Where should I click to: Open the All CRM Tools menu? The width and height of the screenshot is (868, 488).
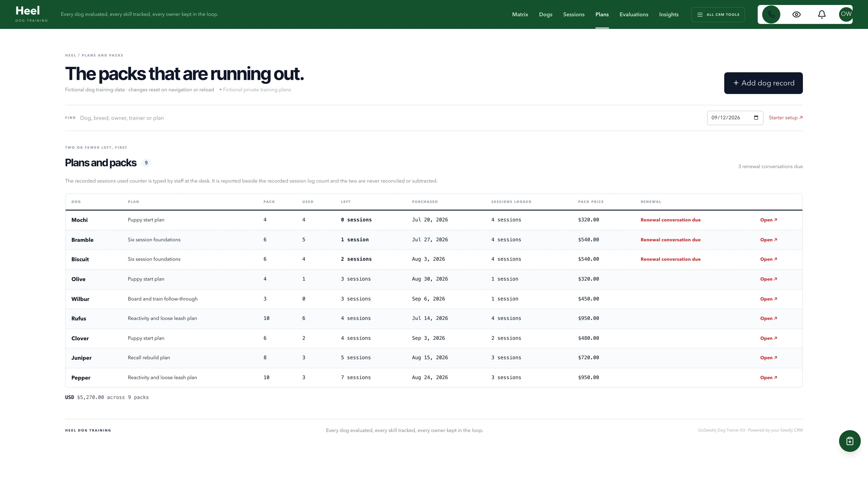pos(718,14)
